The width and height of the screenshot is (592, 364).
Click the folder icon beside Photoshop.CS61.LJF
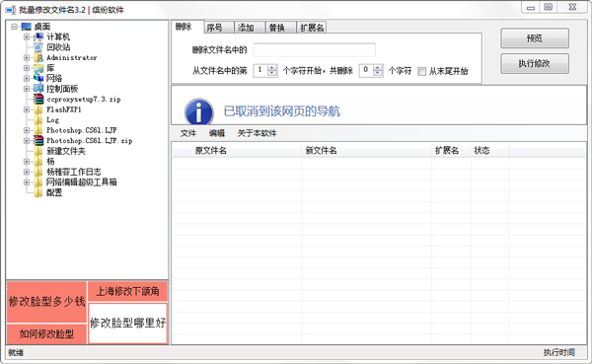38,130
